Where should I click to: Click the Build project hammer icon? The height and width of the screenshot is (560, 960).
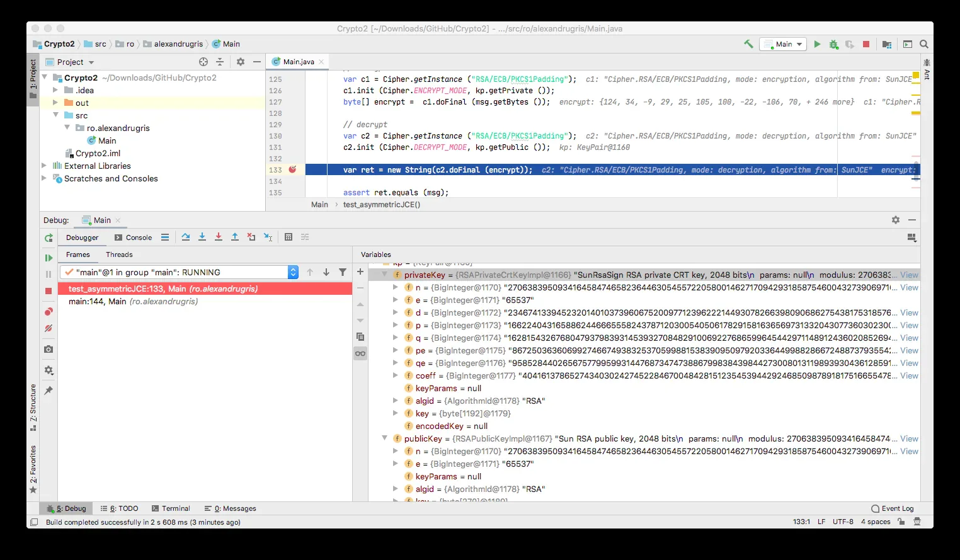click(748, 44)
